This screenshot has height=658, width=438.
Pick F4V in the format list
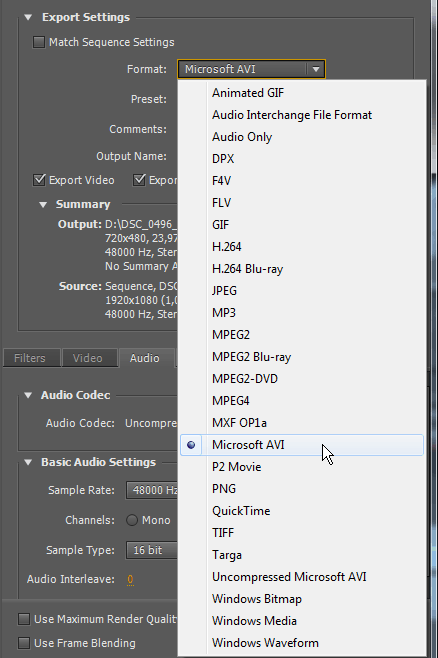click(x=302, y=181)
